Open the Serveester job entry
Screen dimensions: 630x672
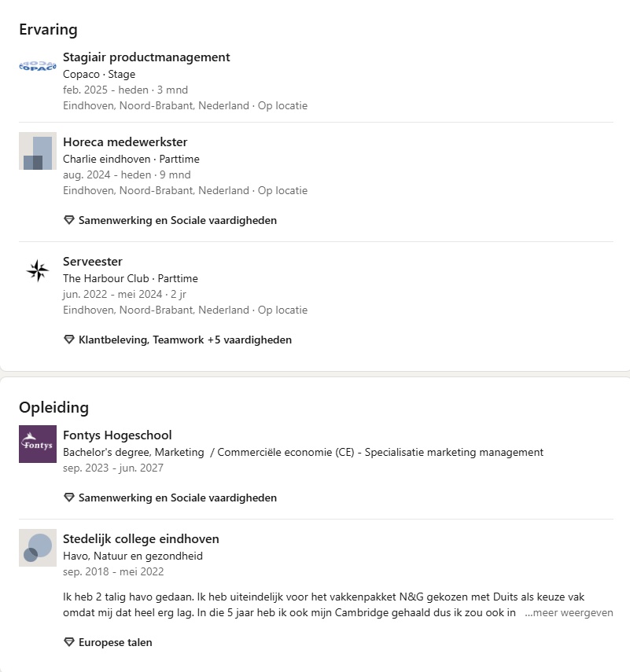click(93, 262)
